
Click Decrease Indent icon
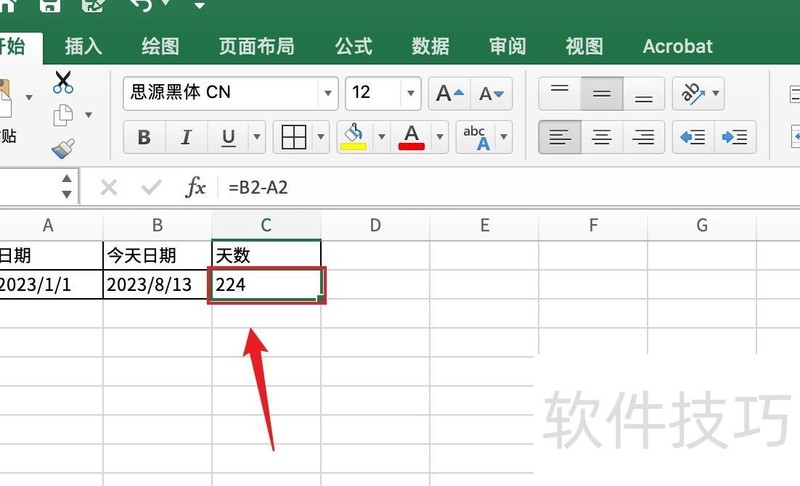pos(693,137)
